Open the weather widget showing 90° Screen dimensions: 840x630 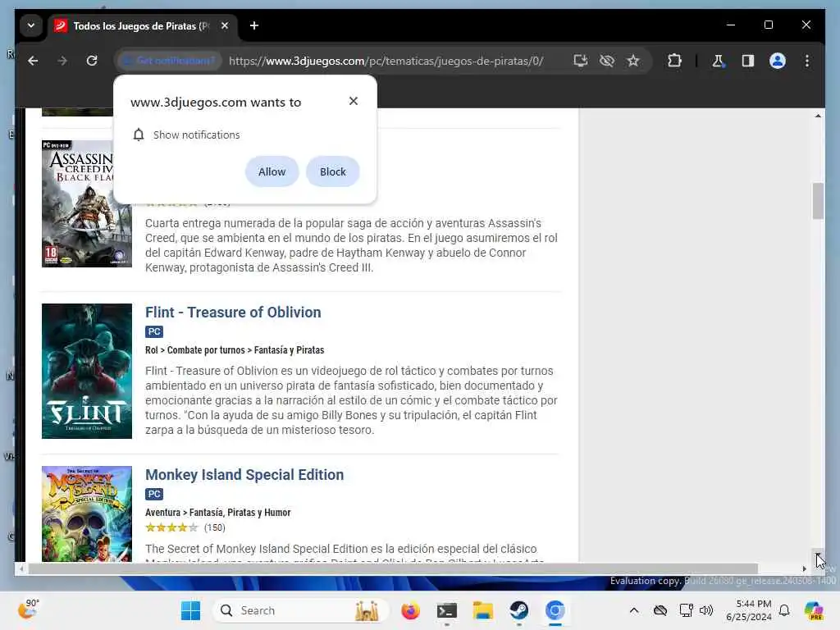(29, 609)
